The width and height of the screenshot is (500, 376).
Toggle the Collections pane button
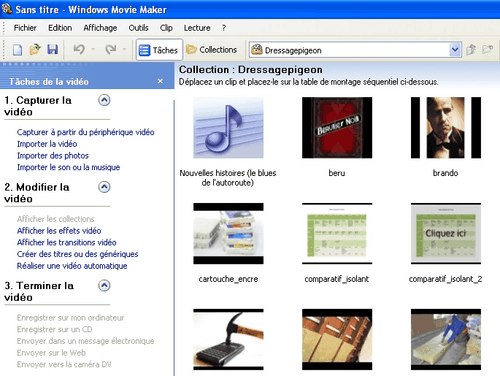[212, 50]
